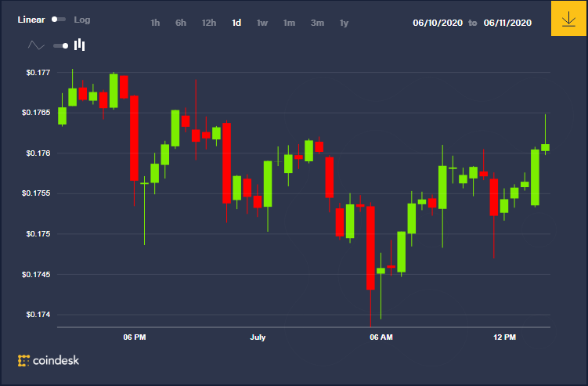Image resolution: width=588 pixels, height=386 pixels.
Task: Select the 1d time range
Action: pyautogui.click(x=236, y=23)
